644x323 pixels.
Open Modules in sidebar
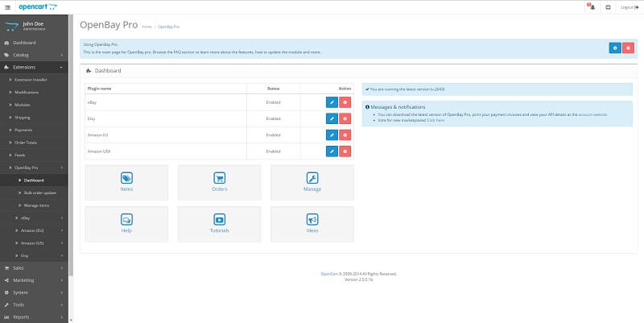point(34,105)
